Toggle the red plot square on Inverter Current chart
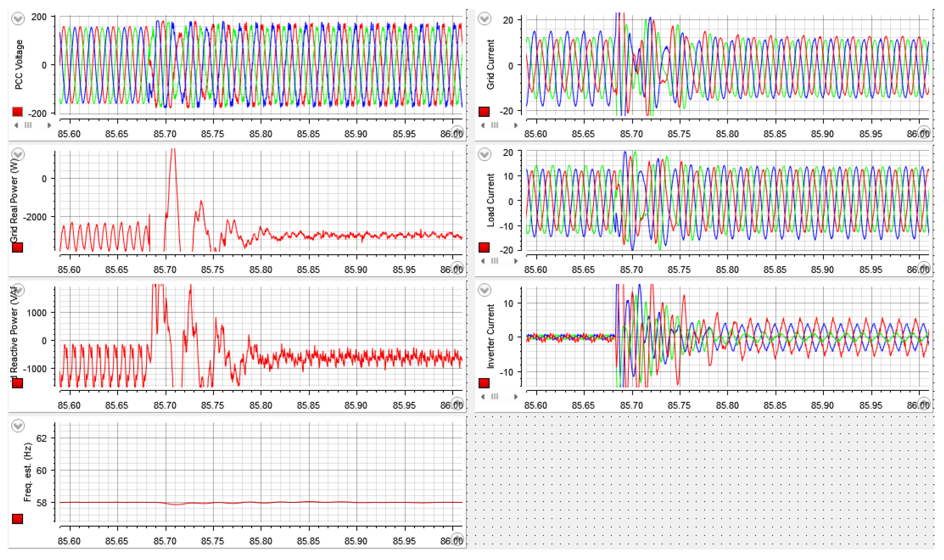Viewport: 944px width, 560px height. [x=484, y=384]
